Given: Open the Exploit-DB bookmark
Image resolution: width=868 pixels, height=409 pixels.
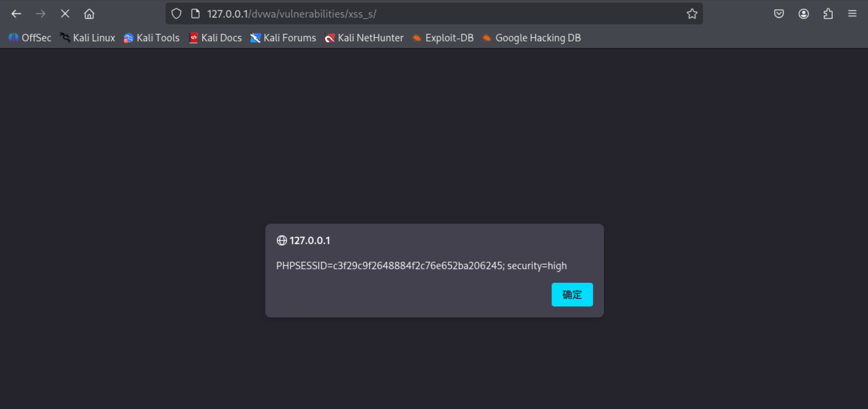Looking at the screenshot, I should tap(443, 38).
